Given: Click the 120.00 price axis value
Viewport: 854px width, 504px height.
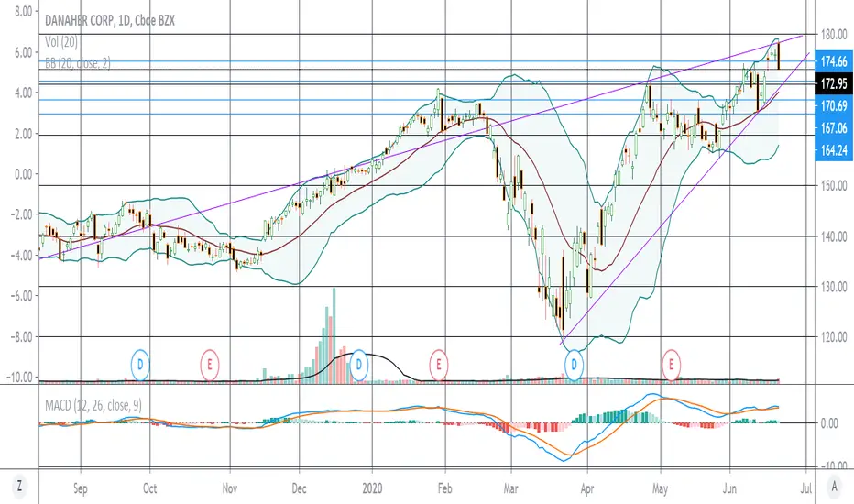Looking at the screenshot, I should (x=834, y=337).
